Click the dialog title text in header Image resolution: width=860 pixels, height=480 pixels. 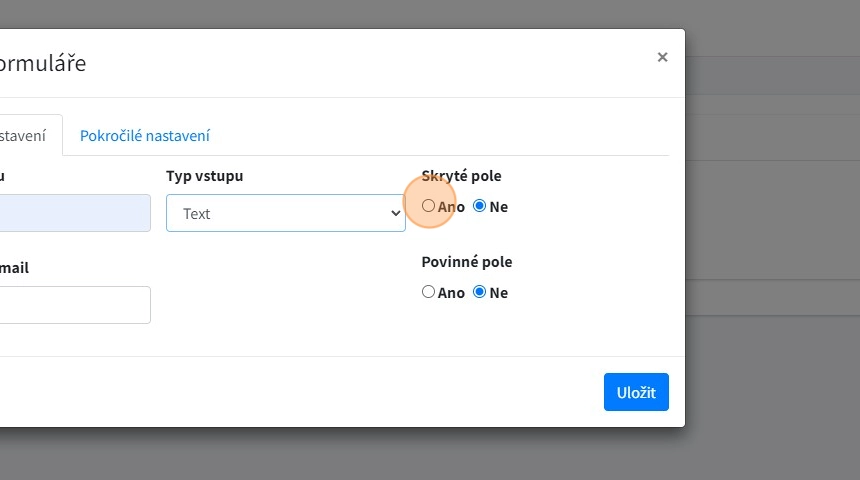pyautogui.click(x=43, y=63)
